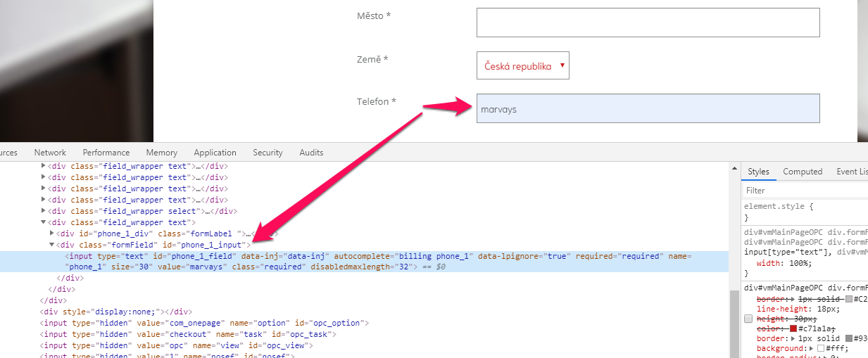Viewport: 868px width, 358px height.
Task: Click the element.style rule block
Action: (805, 212)
